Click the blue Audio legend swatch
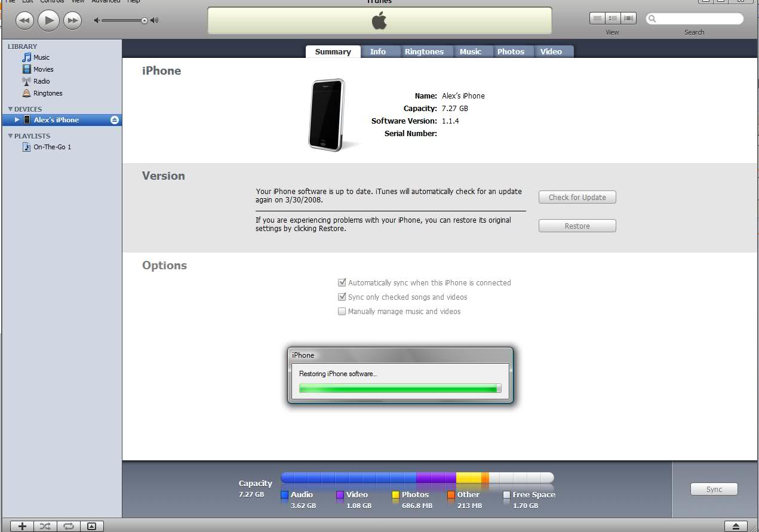759x532 pixels. 284,495
